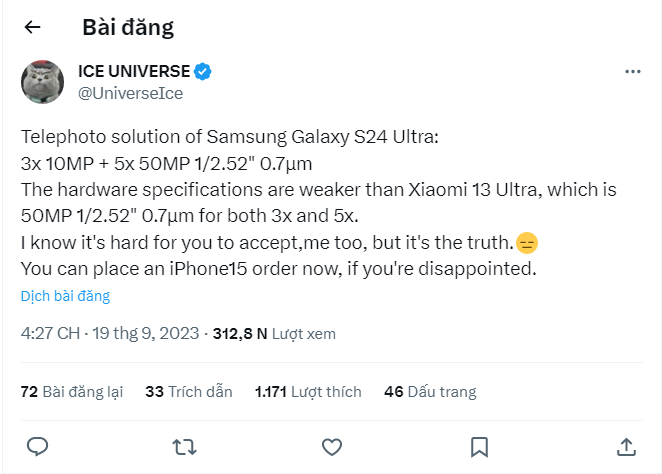
Task: Click the share upload icon
Action: [x=626, y=445]
